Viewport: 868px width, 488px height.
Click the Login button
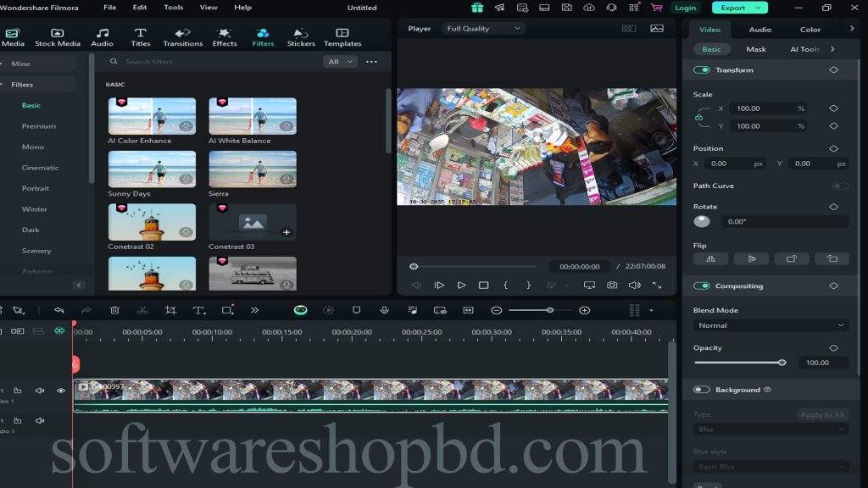[685, 8]
